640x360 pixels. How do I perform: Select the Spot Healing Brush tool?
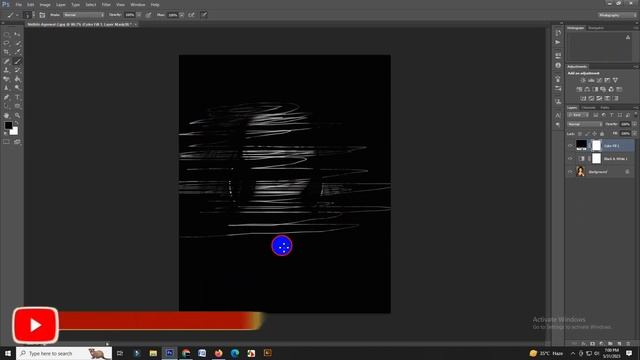point(7,61)
